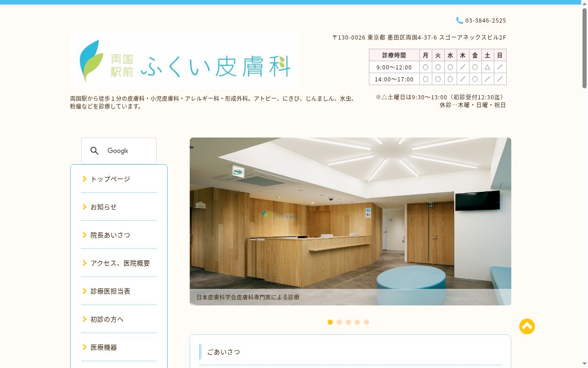Call the phone number 03-3846-2525

coord(486,21)
